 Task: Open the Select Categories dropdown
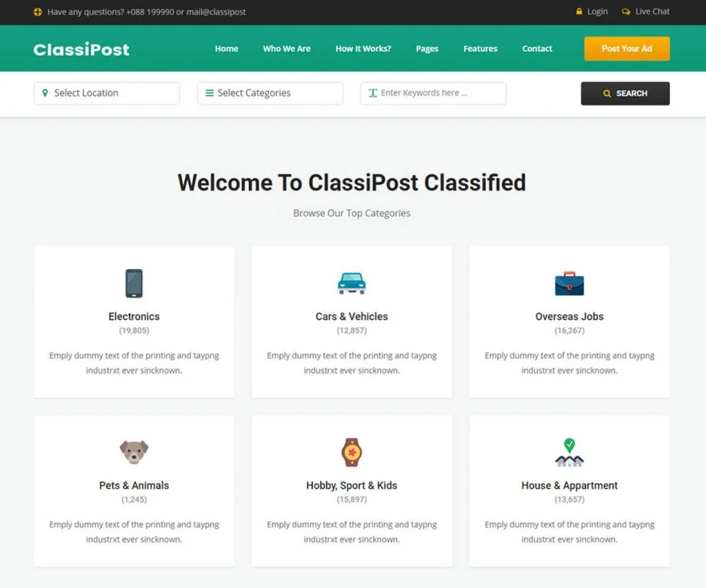pyautogui.click(x=270, y=93)
